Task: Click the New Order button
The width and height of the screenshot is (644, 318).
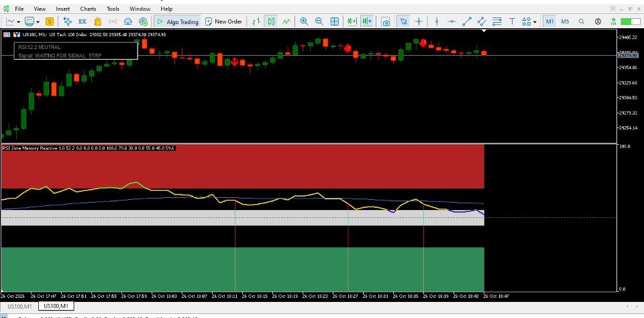Action: click(224, 21)
